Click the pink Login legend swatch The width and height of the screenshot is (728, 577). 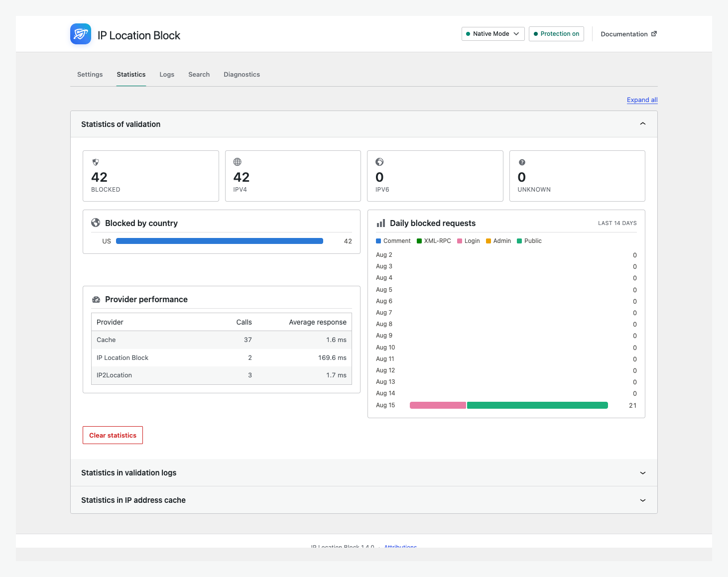tap(460, 241)
